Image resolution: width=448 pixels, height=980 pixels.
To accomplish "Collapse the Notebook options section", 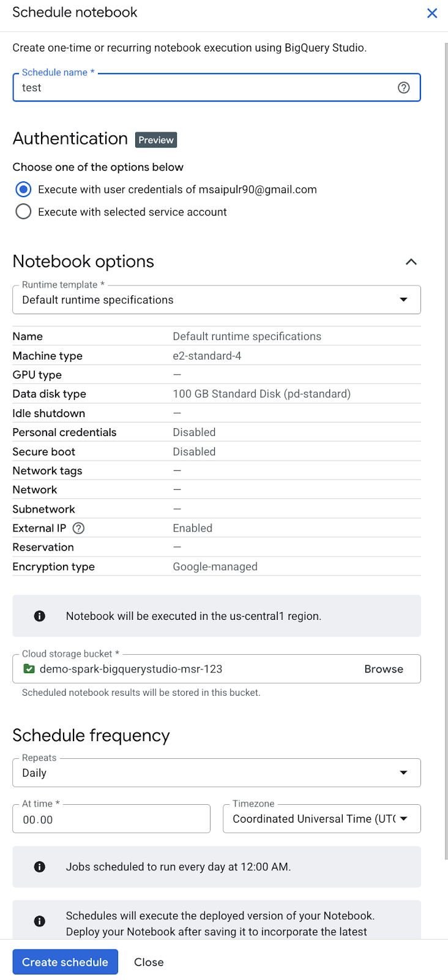I will click(x=411, y=262).
